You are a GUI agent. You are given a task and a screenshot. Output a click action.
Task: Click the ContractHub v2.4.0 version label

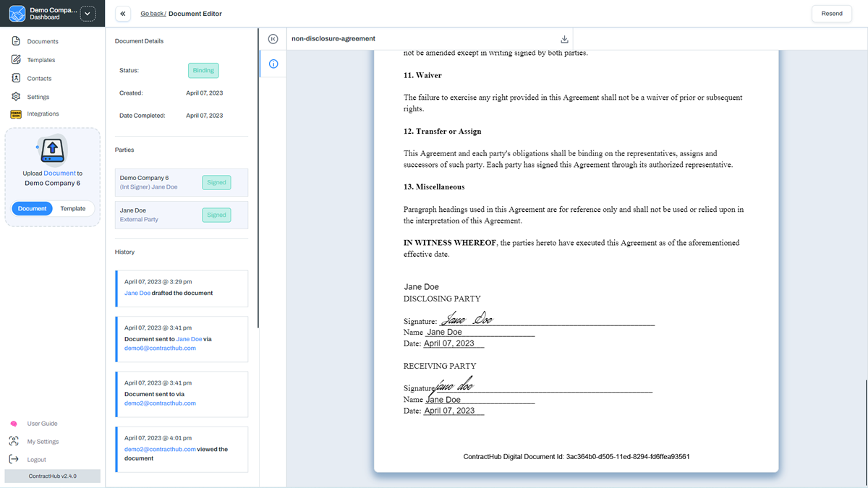click(x=53, y=476)
